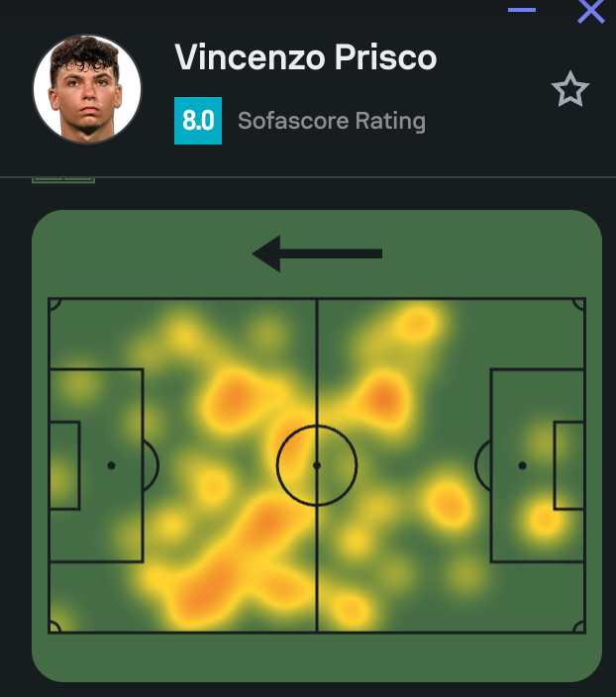Image resolution: width=616 pixels, height=697 pixels.
Task: Minimize the player details popup
Action: [x=522, y=10]
